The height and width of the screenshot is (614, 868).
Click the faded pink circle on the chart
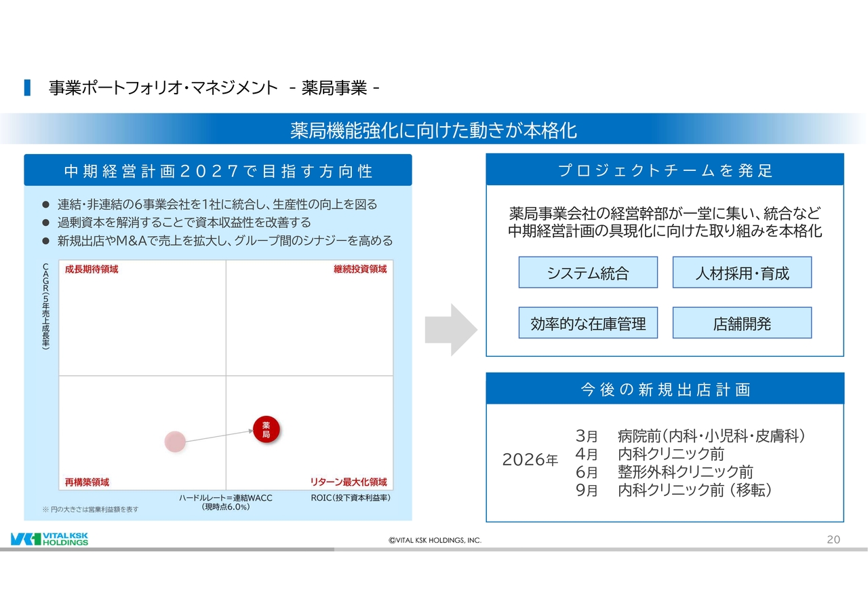coord(175,442)
